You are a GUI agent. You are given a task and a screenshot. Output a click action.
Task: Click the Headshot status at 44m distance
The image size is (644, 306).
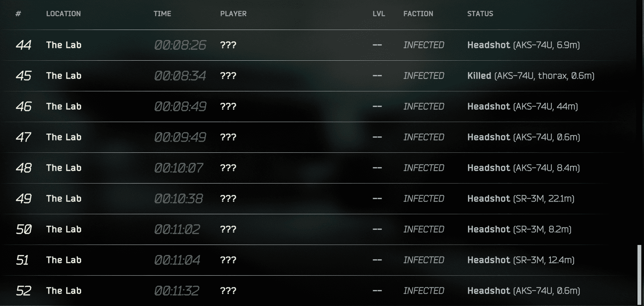(522, 106)
